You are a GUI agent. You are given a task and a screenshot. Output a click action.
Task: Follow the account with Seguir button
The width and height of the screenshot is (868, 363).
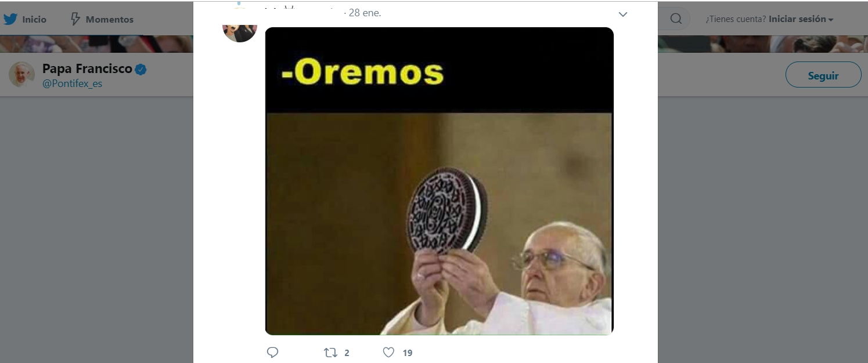coord(823,75)
